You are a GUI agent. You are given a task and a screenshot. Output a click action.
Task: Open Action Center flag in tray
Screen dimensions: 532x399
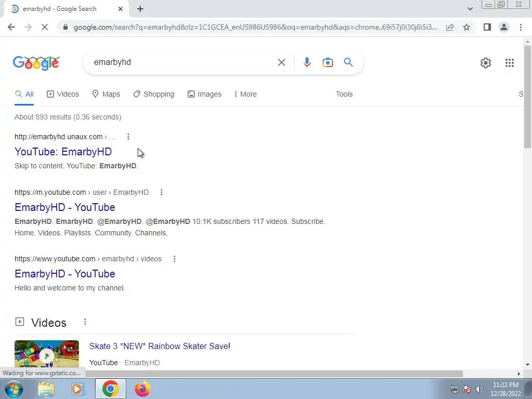click(x=467, y=389)
